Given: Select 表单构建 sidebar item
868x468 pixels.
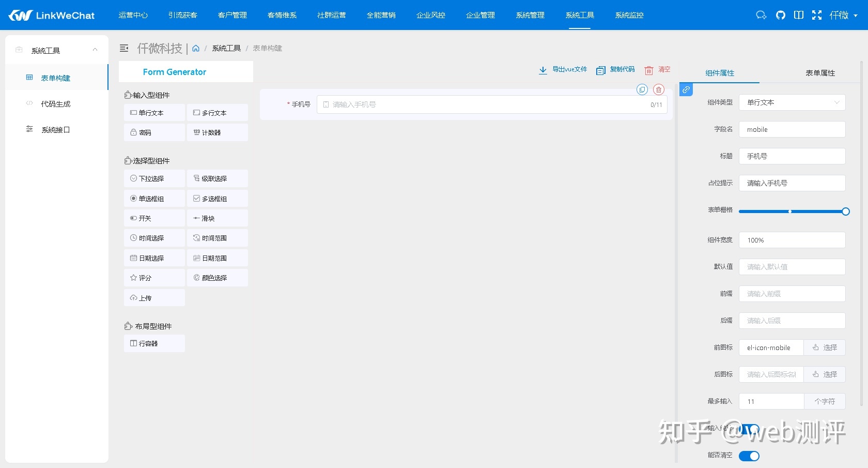Looking at the screenshot, I should (x=57, y=78).
